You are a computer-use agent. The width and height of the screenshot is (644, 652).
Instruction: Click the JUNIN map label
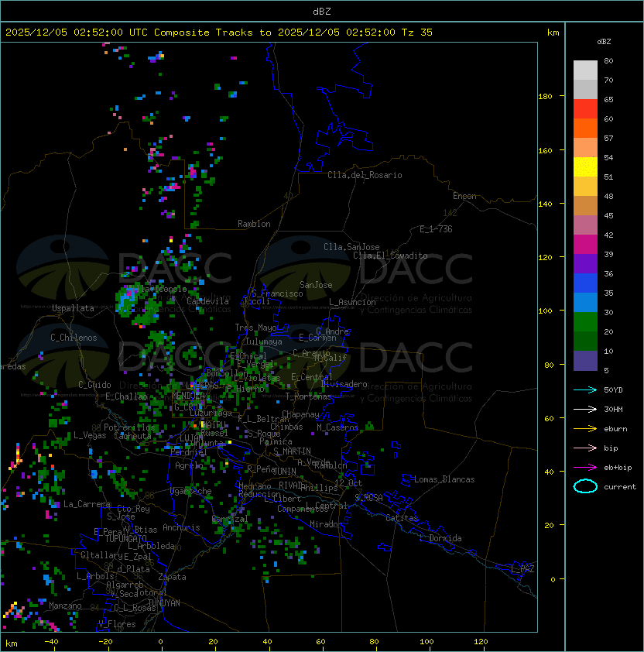tap(284, 472)
